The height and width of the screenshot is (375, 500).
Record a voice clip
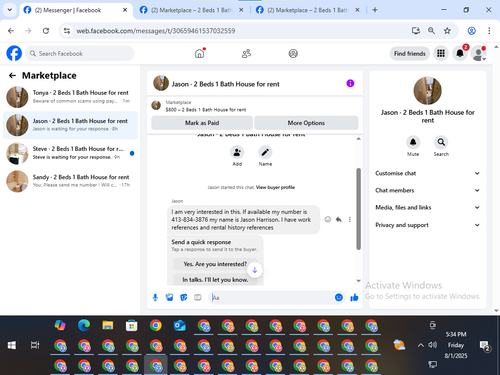pyautogui.click(x=155, y=297)
